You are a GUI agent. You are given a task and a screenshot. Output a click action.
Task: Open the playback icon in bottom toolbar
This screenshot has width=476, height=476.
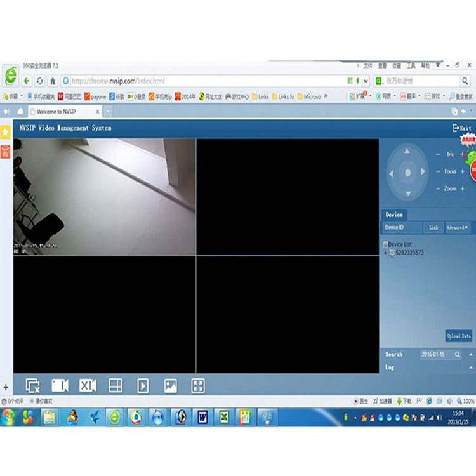coord(143,386)
